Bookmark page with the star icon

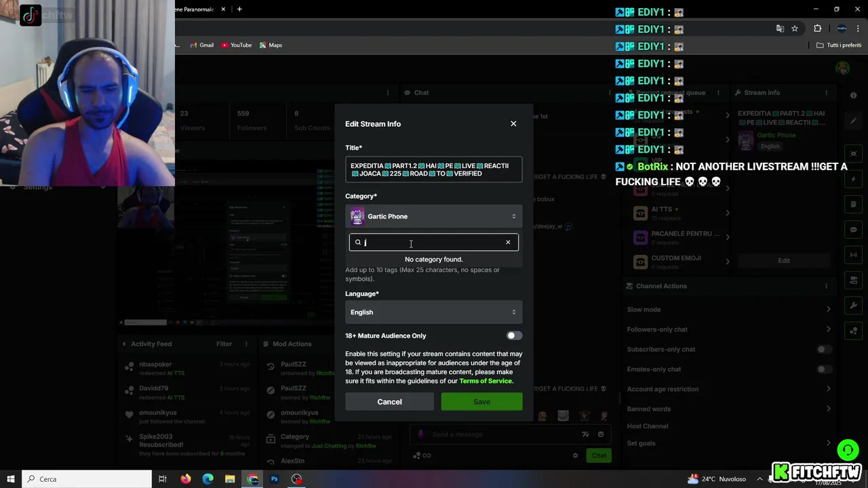795,28
